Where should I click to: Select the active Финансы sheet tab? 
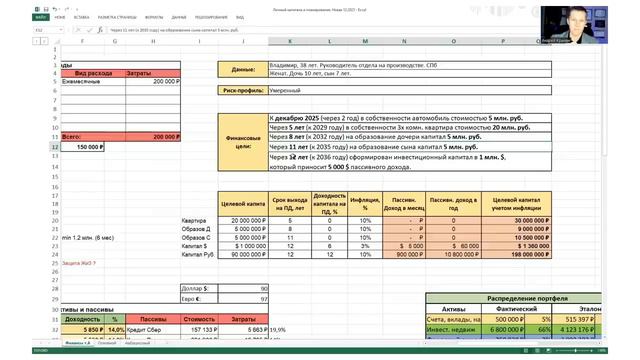78,343
